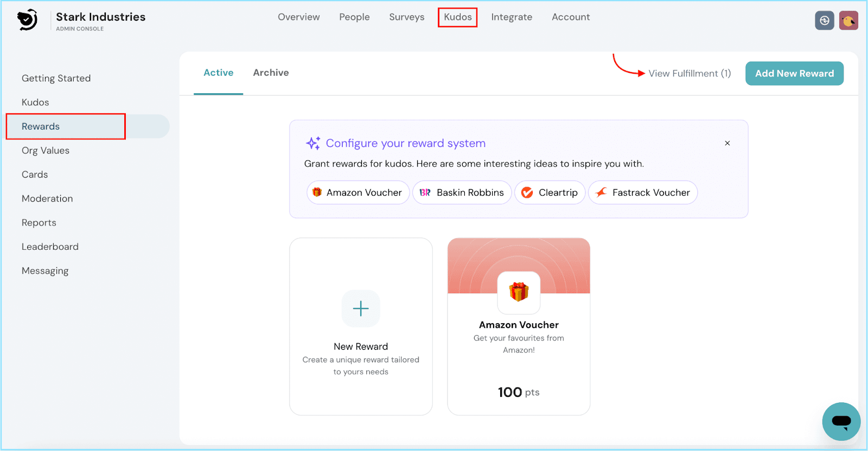
Task: Select the Baskin Robbins suggestion chip
Action: point(462,192)
